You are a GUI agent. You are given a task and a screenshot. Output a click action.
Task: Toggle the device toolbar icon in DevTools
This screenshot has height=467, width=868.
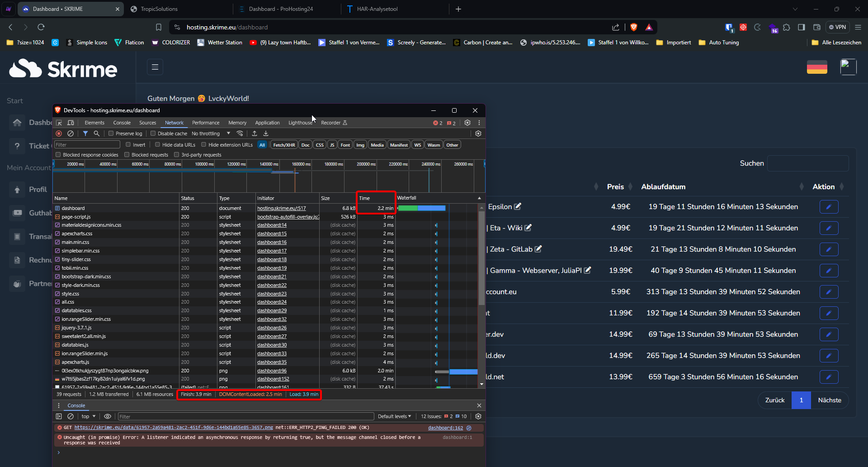click(x=71, y=123)
